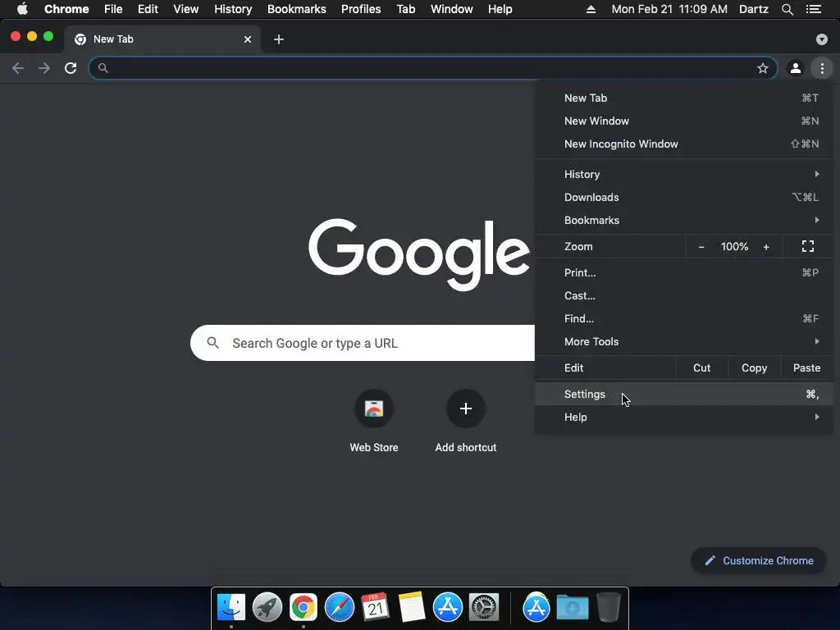840x630 pixels.
Task: Open the Tab menu in menu bar
Action: 405,9
